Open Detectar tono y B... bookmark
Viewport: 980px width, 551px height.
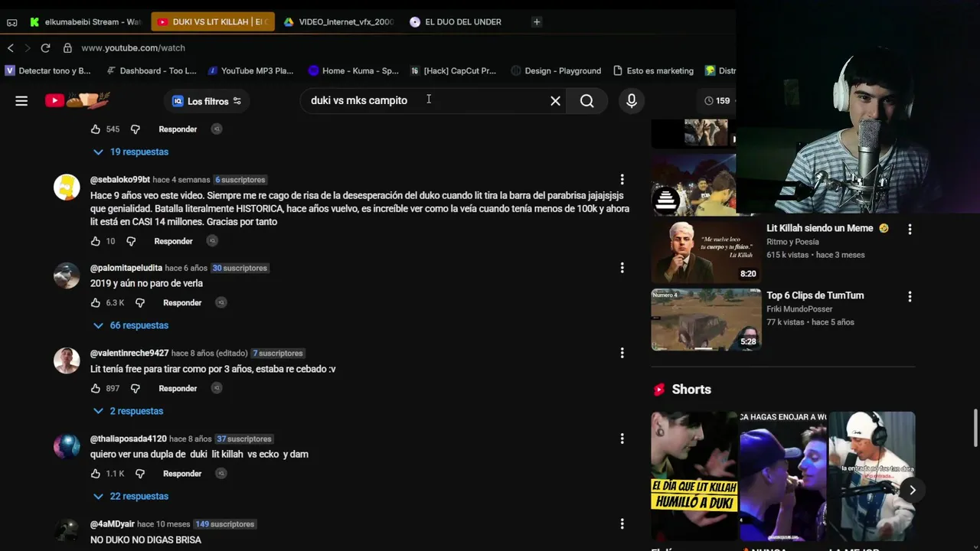(47, 70)
